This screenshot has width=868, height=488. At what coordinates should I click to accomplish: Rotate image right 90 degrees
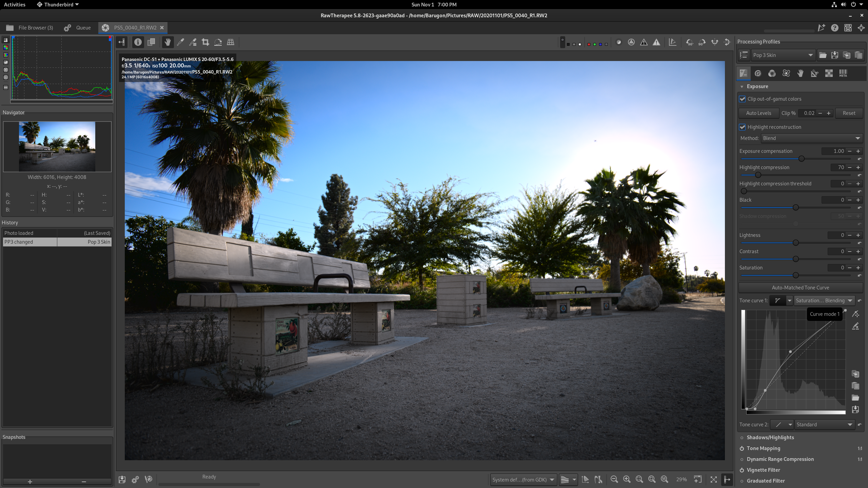702,42
